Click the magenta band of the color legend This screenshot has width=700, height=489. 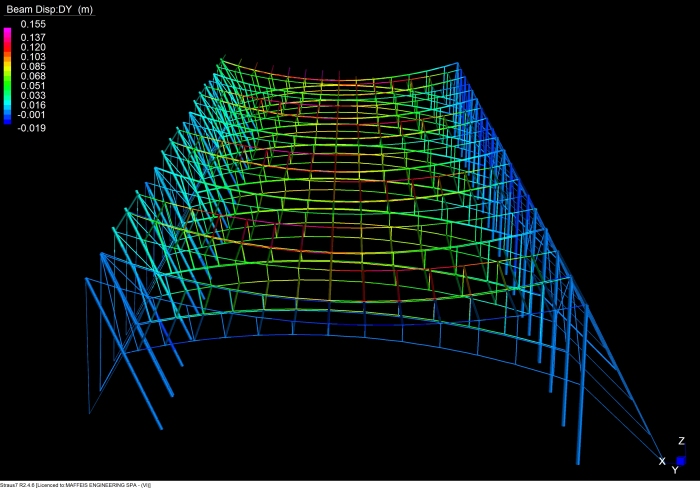coord(8,34)
